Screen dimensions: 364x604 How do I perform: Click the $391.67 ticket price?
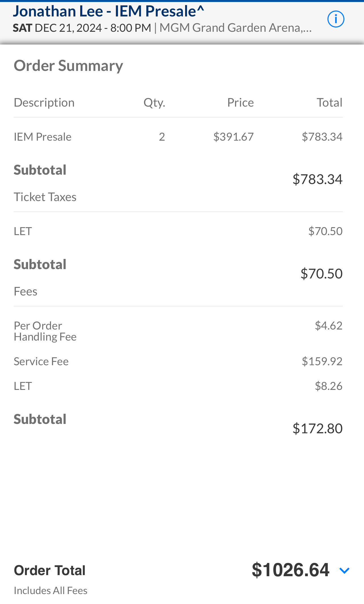coord(233,137)
